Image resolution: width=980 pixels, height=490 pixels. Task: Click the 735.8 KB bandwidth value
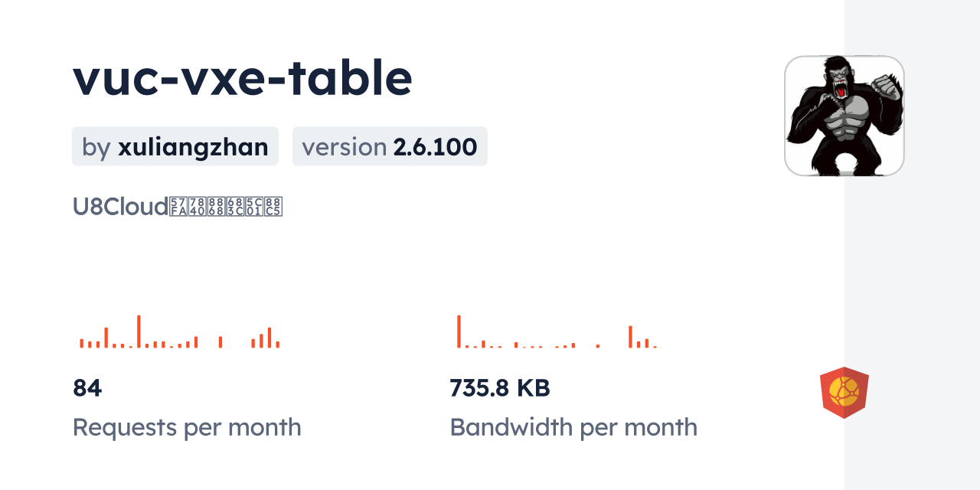click(499, 388)
